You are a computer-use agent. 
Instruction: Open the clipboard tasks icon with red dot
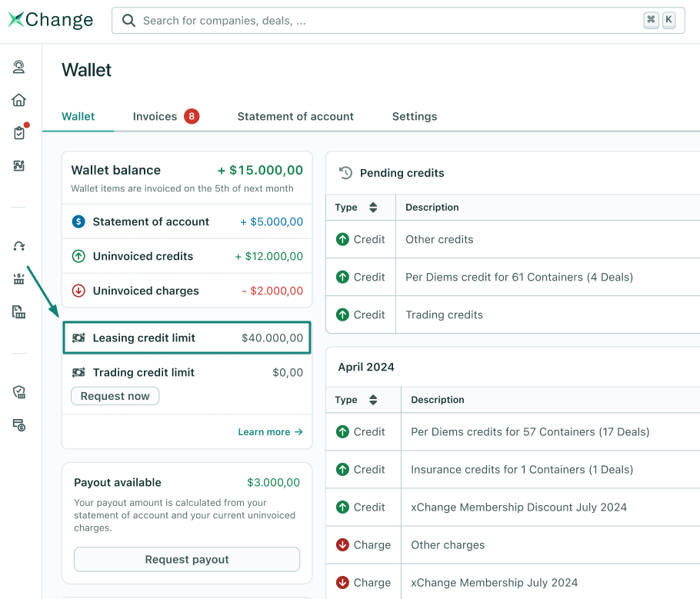point(19,133)
